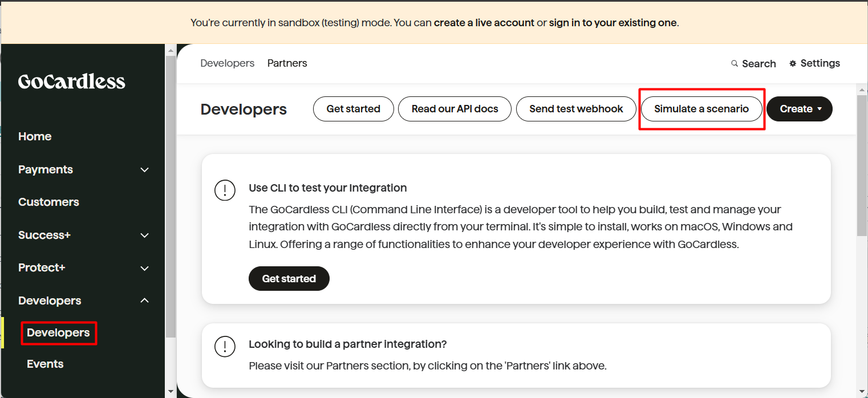Collapse the Developers sidebar section
Viewport: 868px width, 398px height.
pyautogui.click(x=145, y=300)
